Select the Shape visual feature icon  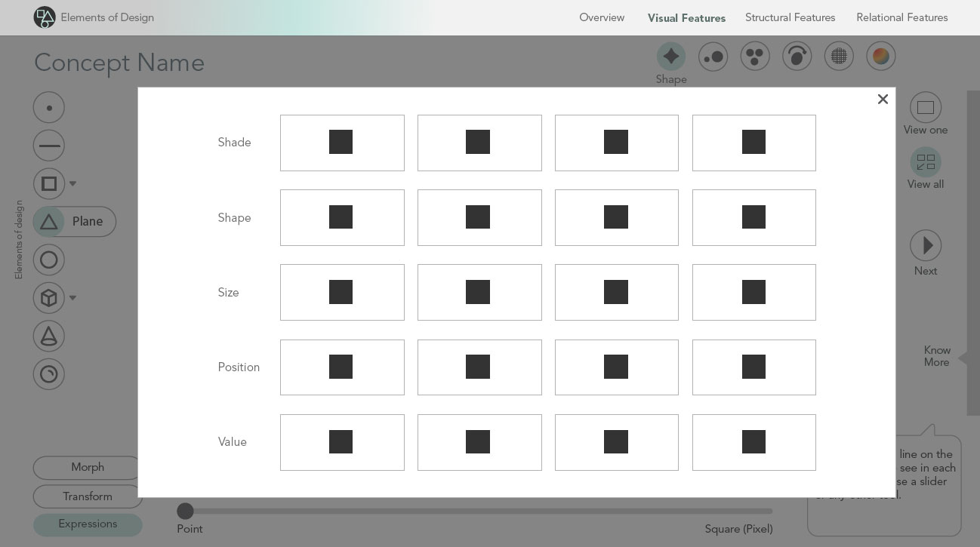tap(670, 57)
